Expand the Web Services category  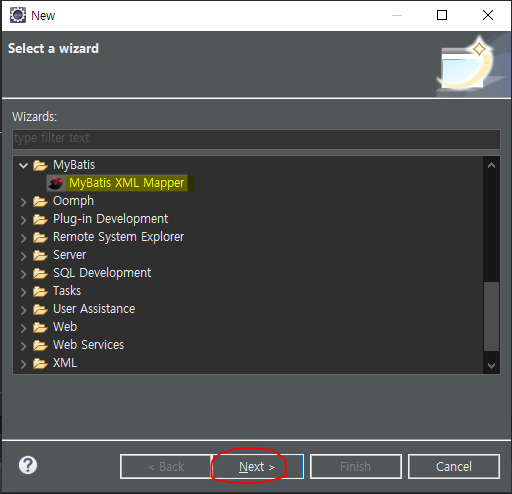pyautogui.click(x=23, y=346)
